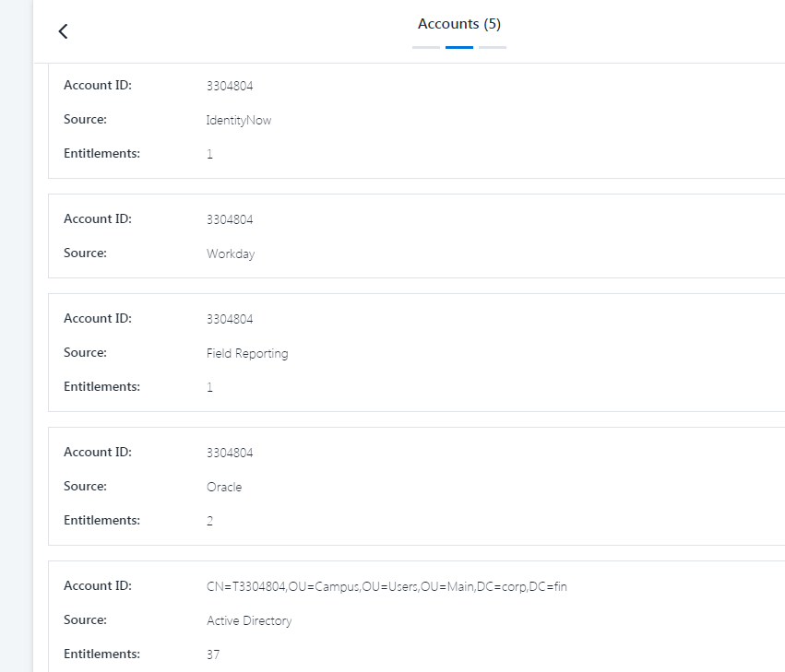Select the active blue page indicator
785x672 pixels.
pos(459,47)
